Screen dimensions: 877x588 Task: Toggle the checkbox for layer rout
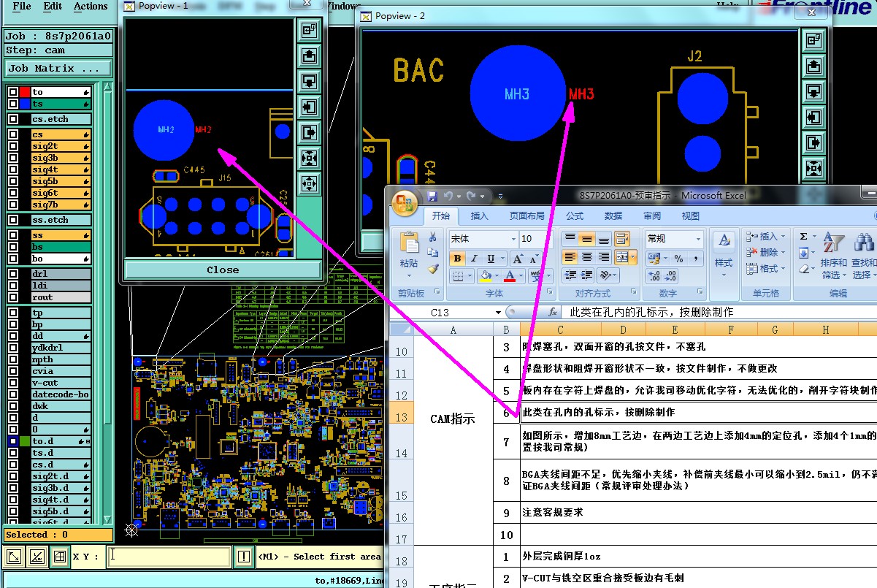12,297
